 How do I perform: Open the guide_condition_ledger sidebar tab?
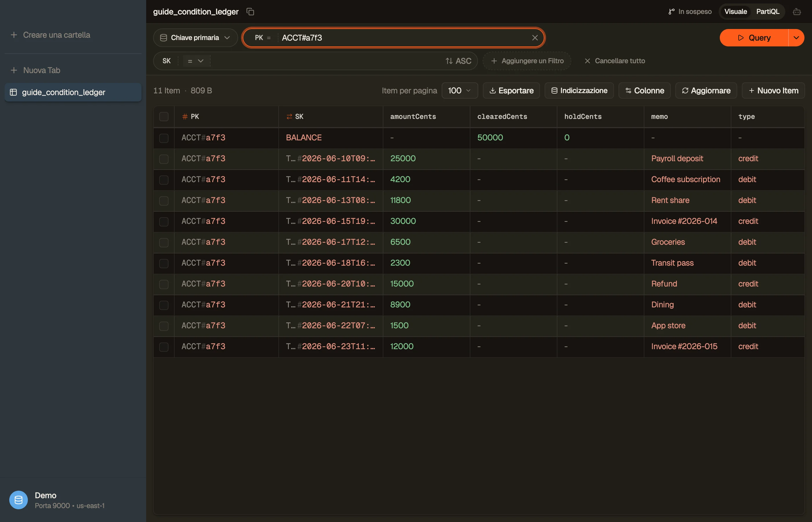click(73, 92)
